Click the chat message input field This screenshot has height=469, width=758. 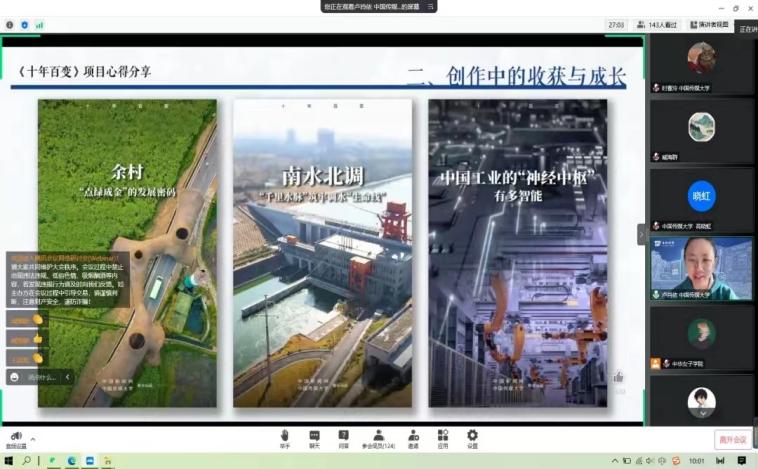[x=42, y=377]
